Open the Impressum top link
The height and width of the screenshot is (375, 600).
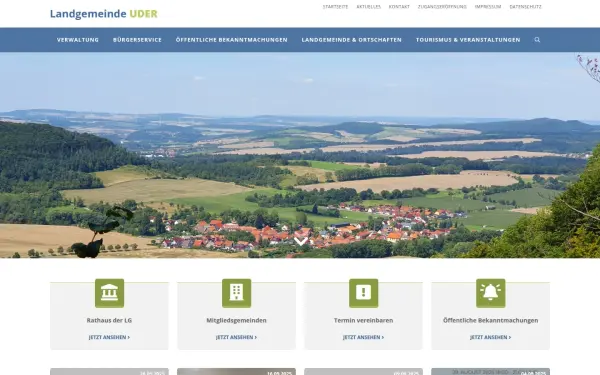click(488, 7)
